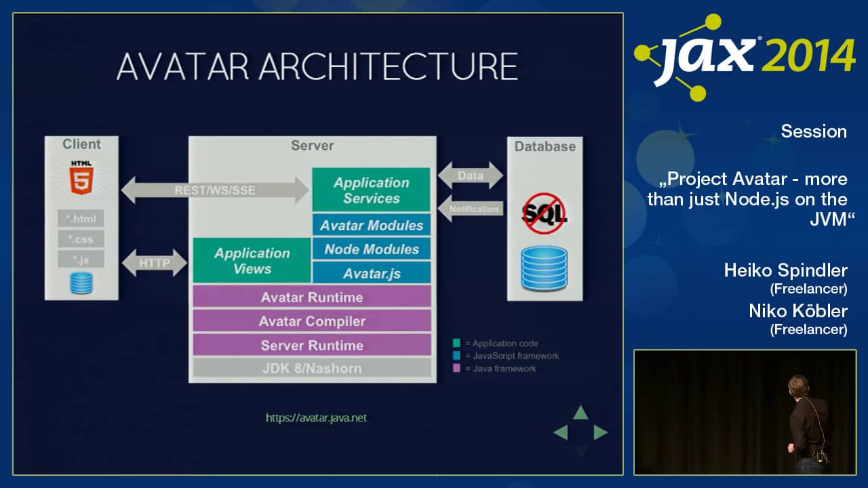The height and width of the screenshot is (488, 868).
Task: Click the JAX 2014 logo
Action: point(745,57)
